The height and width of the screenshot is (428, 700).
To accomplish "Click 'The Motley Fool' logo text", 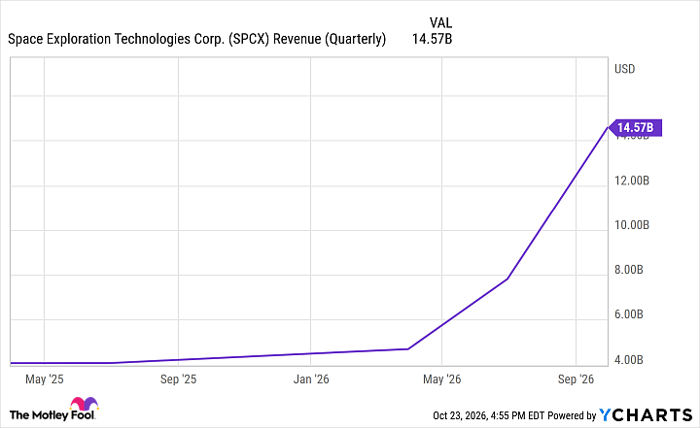I will click(52, 416).
